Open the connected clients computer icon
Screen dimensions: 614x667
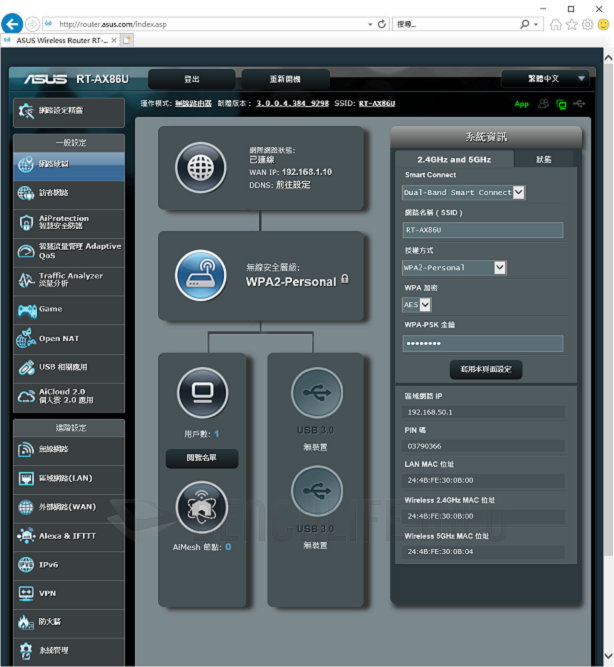[x=203, y=392]
